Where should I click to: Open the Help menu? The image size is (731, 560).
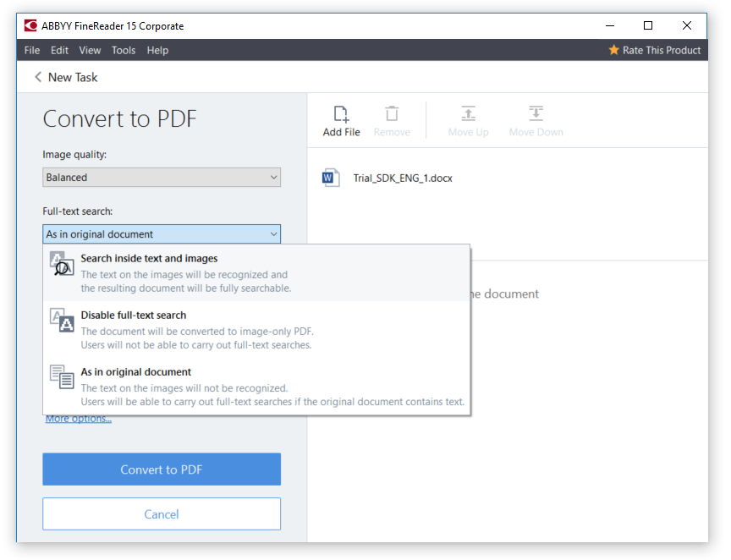point(157,51)
